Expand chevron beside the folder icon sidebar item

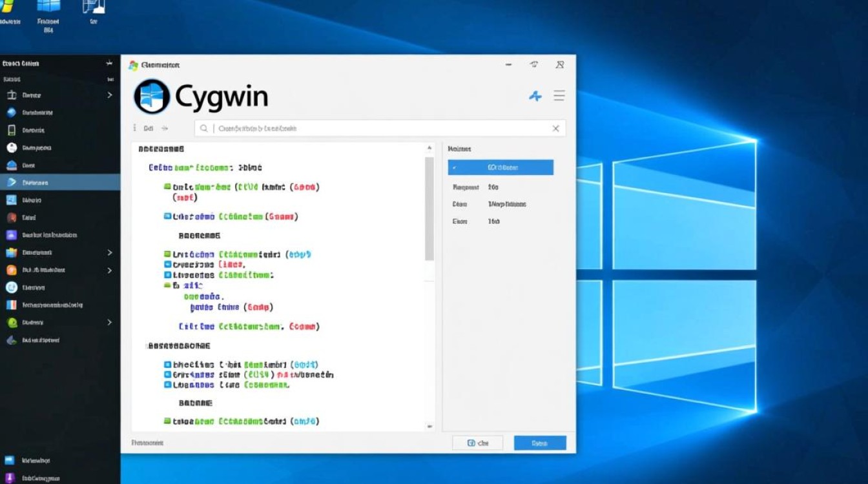pyautogui.click(x=109, y=252)
